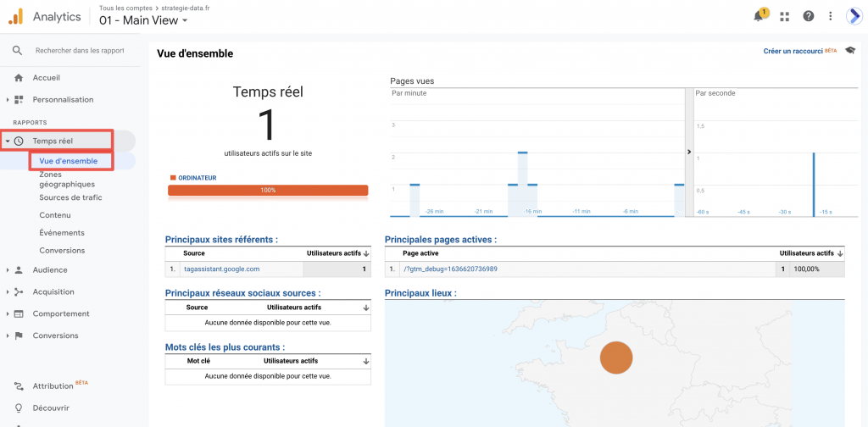Click the orange ORDINATEUR 100% bar

[268, 191]
